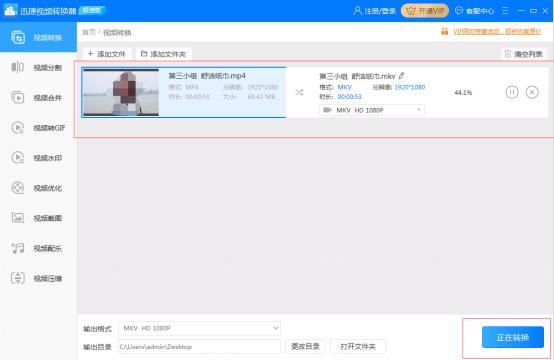Viewport: 554px width, 360px height.
Task: Minimize the converter window
Action: coord(520,11)
